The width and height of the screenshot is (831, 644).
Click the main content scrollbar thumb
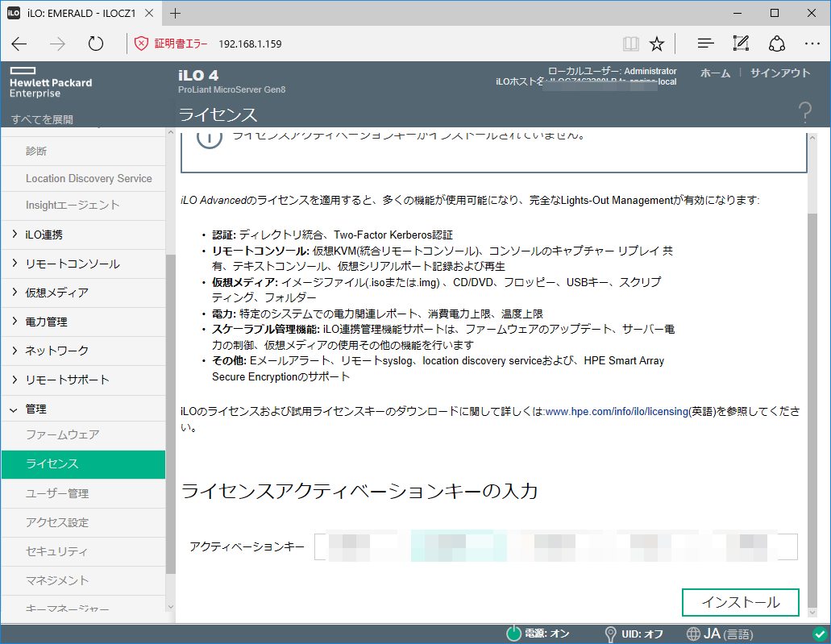(x=812, y=410)
